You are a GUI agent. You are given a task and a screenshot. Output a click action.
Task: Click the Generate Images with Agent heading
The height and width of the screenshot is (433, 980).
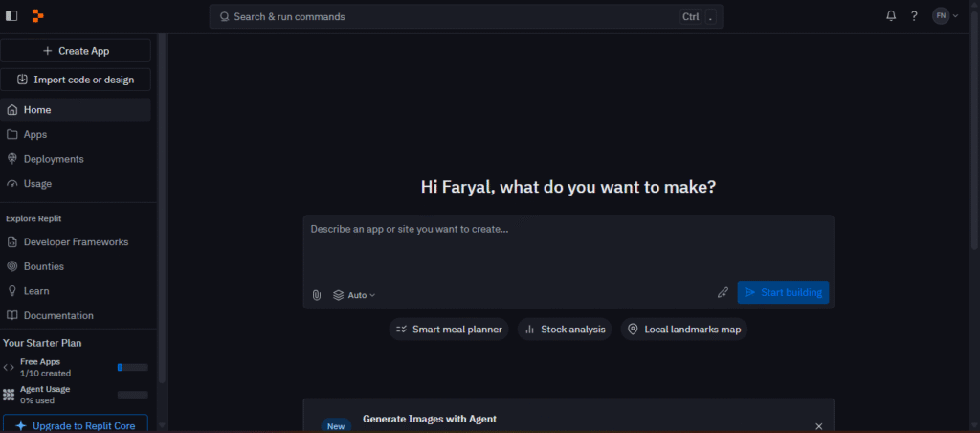(430, 419)
